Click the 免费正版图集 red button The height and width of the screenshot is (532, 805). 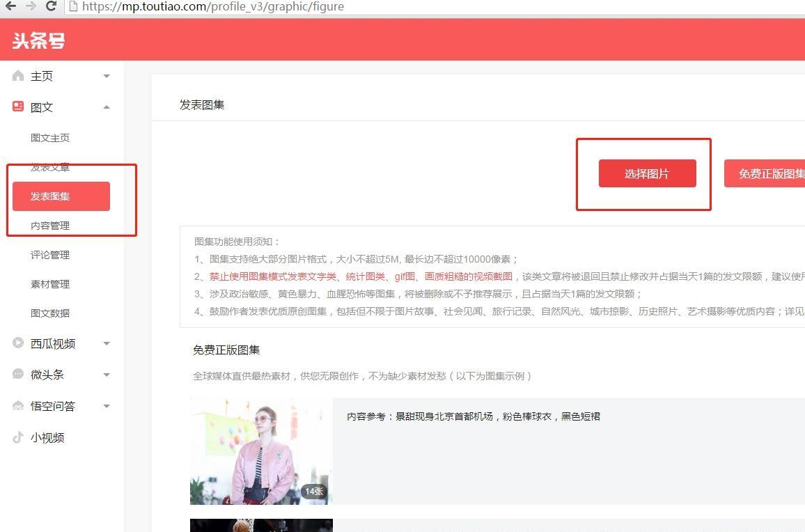pyautogui.click(x=766, y=173)
